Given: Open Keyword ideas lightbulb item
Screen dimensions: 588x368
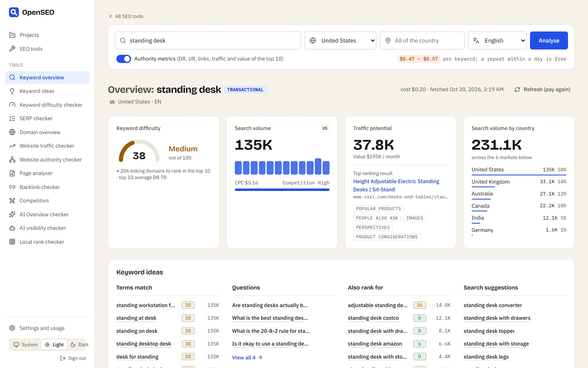Looking at the screenshot, I should pyautogui.click(x=47, y=91).
